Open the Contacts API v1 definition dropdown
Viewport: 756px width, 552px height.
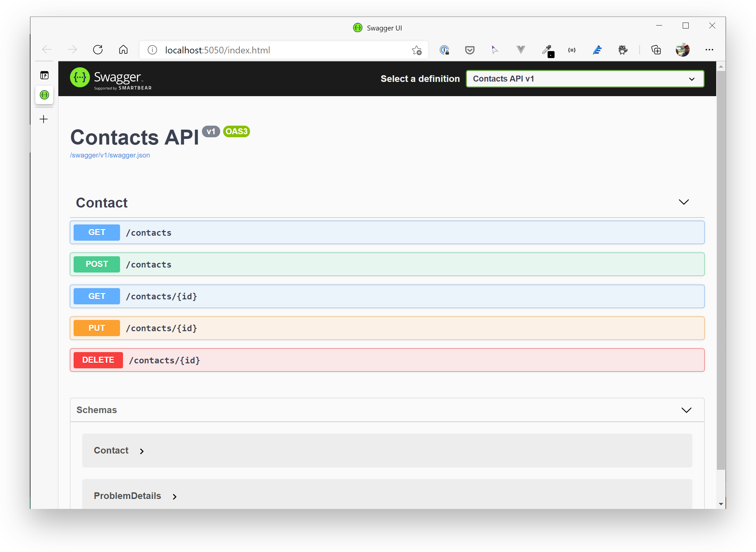pos(585,79)
